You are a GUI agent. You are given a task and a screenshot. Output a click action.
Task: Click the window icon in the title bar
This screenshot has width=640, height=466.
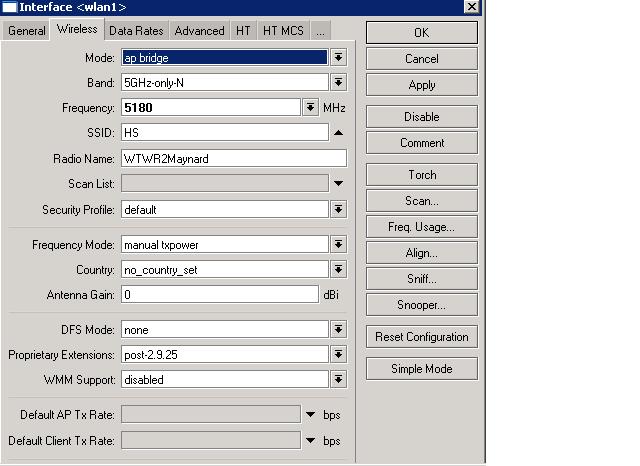9,7
